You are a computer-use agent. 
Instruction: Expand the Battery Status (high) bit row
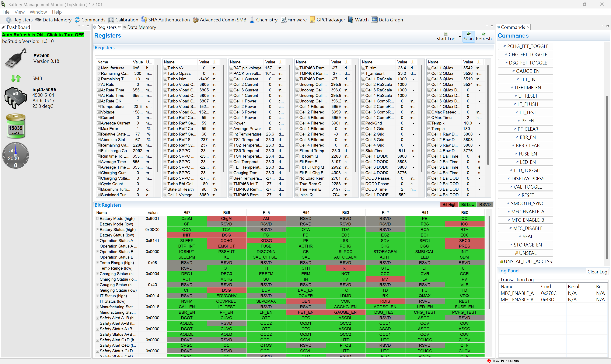(97, 230)
